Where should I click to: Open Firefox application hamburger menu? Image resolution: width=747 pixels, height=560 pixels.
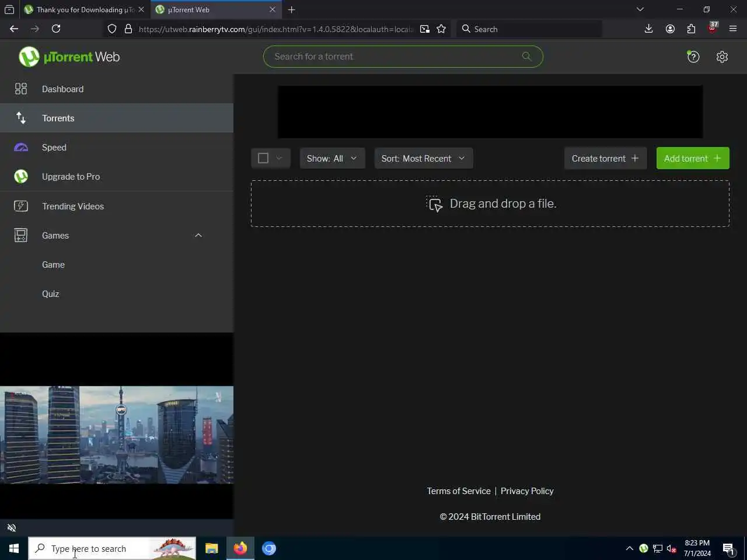(x=733, y=29)
